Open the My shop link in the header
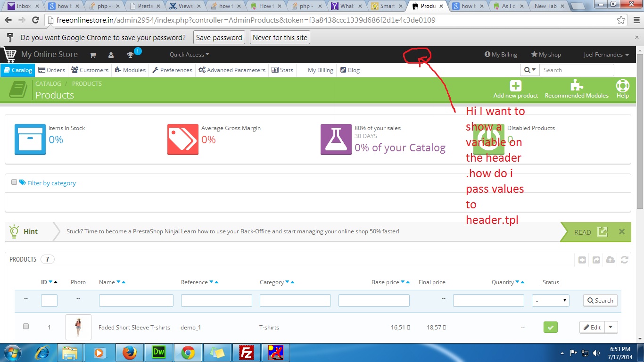 pos(546,55)
